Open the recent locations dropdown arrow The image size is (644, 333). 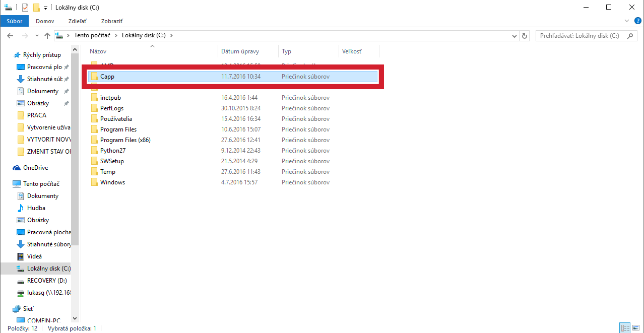click(x=36, y=36)
